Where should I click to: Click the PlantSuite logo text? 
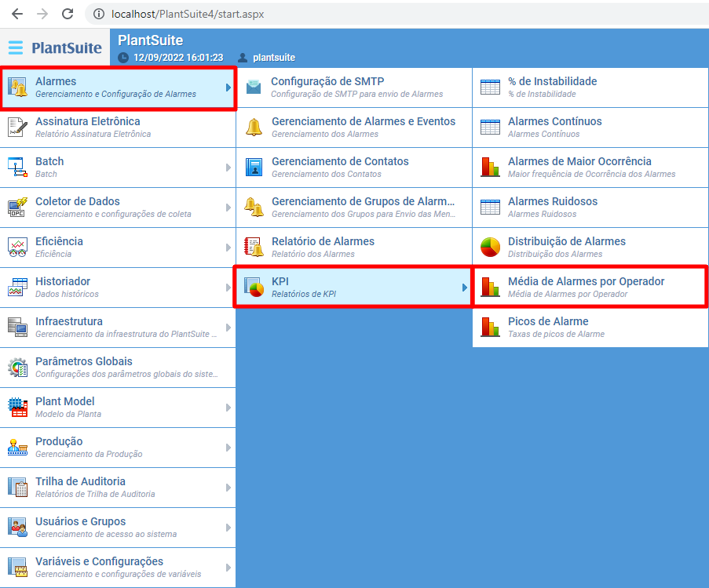coord(66,47)
